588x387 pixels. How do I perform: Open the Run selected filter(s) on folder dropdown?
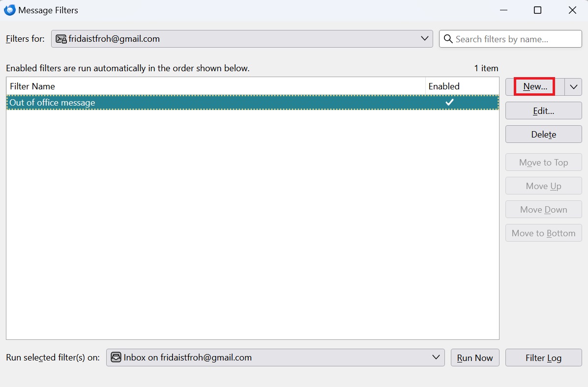pyautogui.click(x=275, y=358)
